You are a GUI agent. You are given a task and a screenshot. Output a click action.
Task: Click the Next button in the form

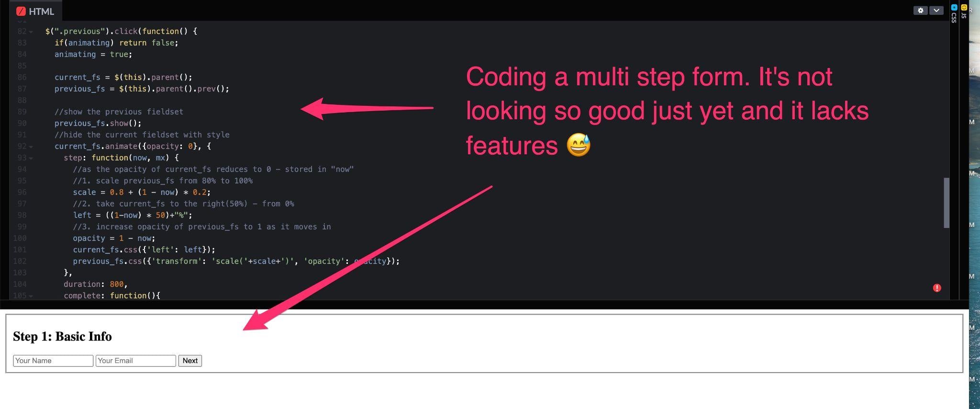click(190, 361)
